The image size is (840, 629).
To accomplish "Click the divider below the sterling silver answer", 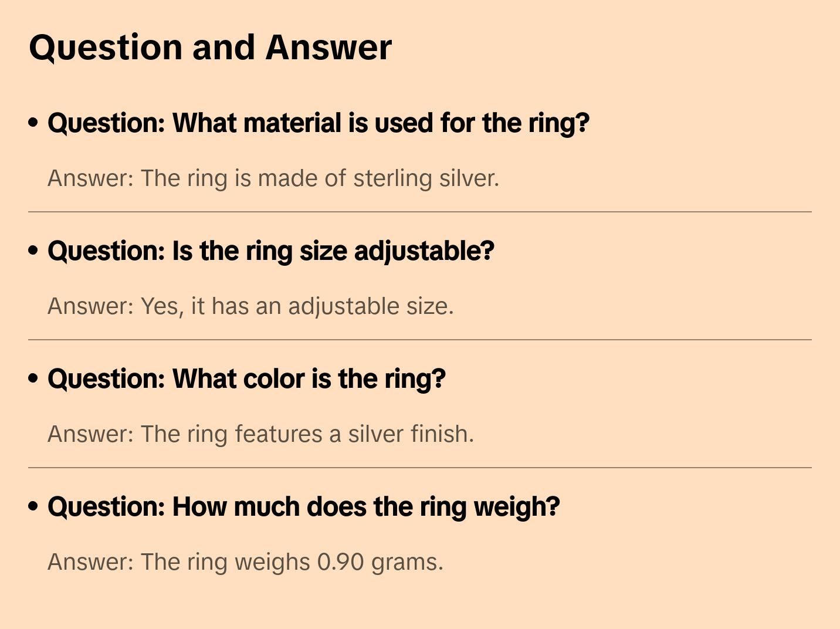I will (x=420, y=212).
